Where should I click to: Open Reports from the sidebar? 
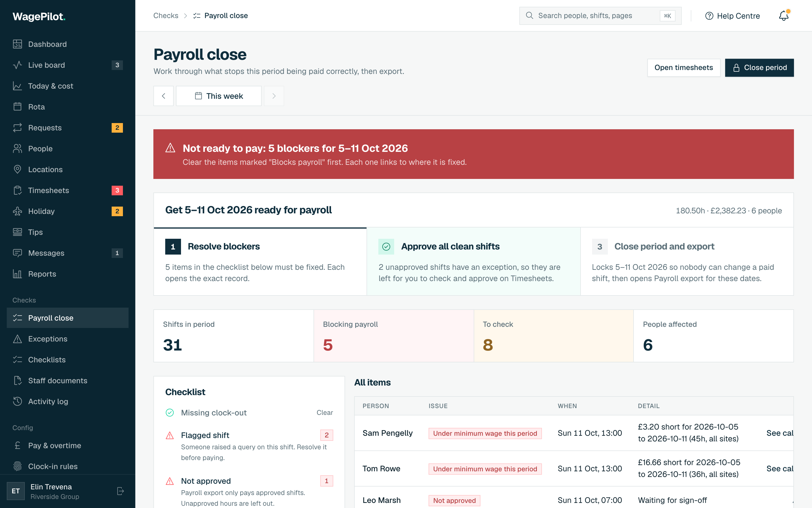tap(67, 274)
